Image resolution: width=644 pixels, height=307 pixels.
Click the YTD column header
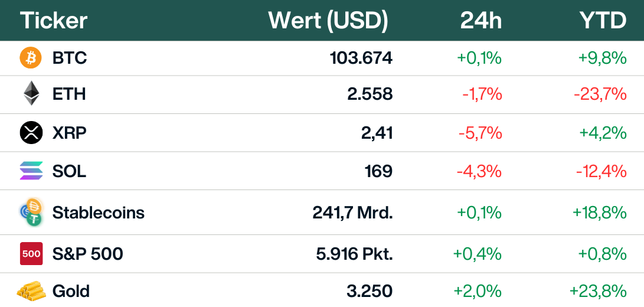coord(603,21)
